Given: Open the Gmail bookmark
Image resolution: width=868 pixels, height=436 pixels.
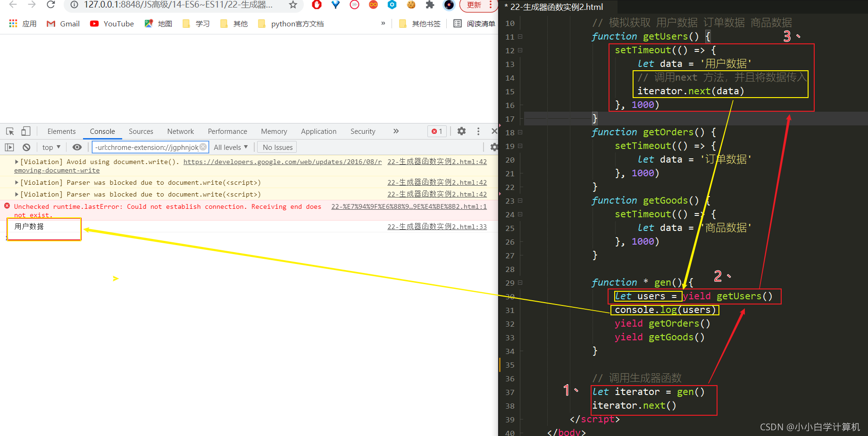Looking at the screenshot, I should 63,24.
